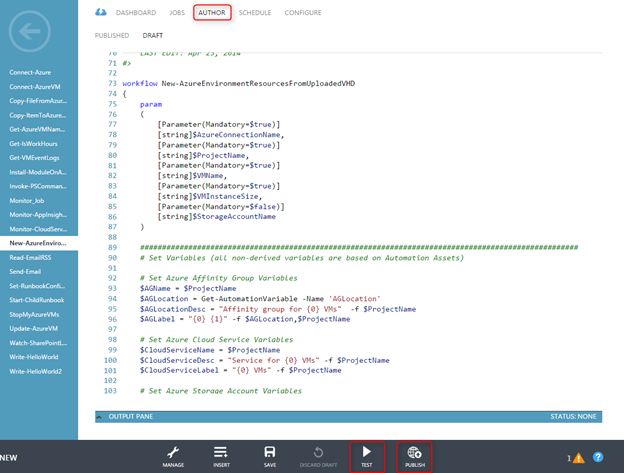
Task: Click the STATUS: NONE indicator
Action: pyautogui.click(x=573, y=417)
